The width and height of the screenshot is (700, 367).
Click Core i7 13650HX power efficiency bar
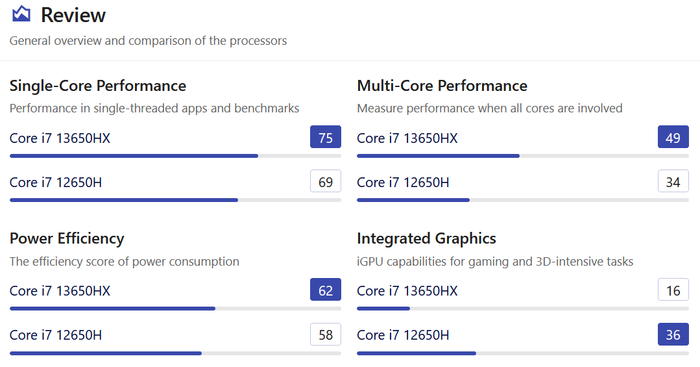tap(175, 309)
